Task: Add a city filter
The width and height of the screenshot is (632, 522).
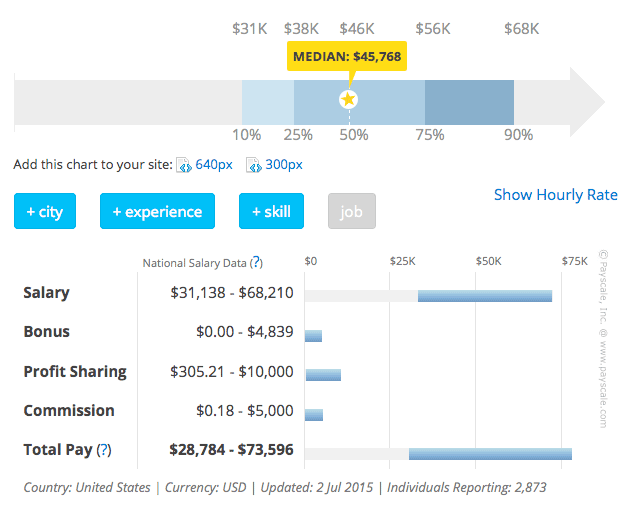Action: tap(45, 211)
